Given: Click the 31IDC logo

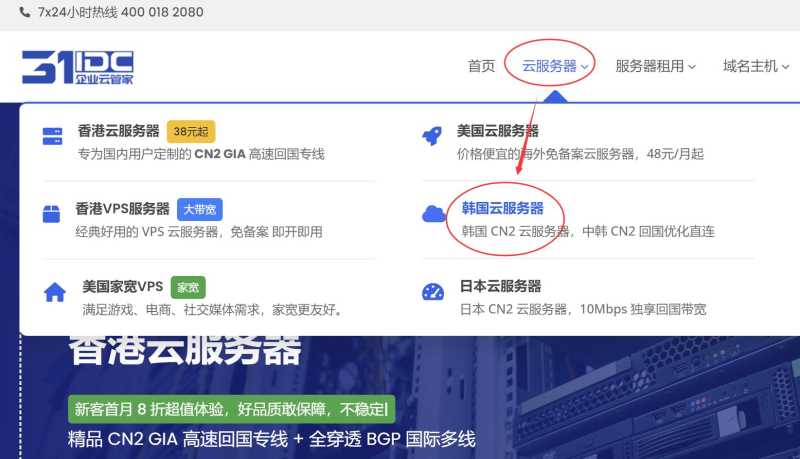Looking at the screenshot, I should point(78,67).
